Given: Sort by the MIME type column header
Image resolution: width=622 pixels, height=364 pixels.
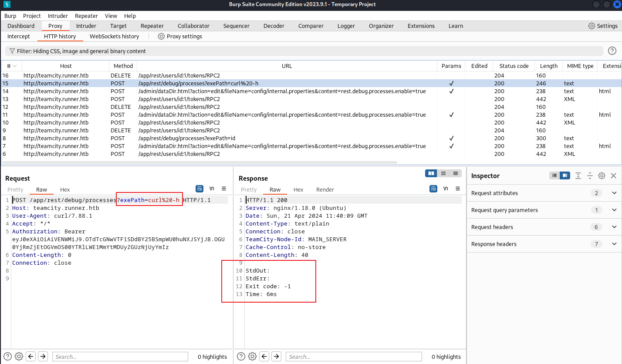Looking at the screenshot, I should click(x=580, y=66).
